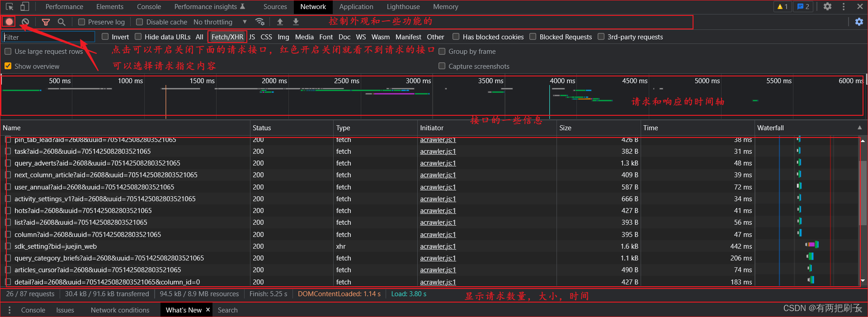Select the inspect element picker icon
The image size is (868, 317).
pos(9,7)
